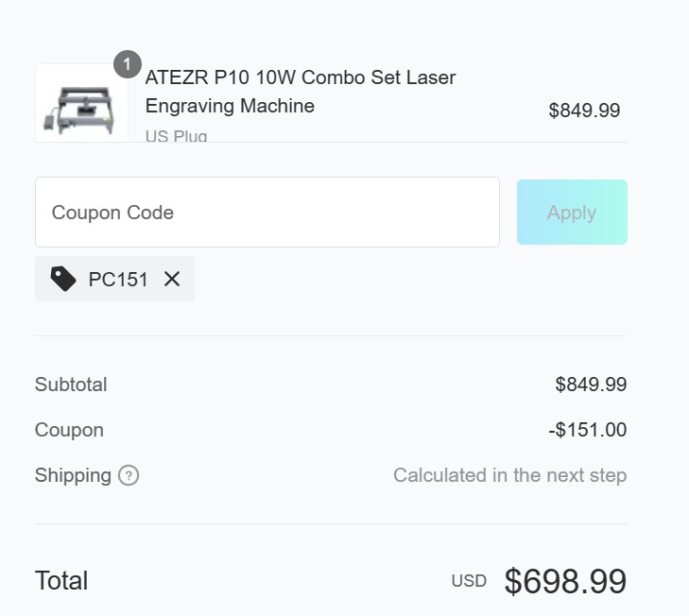Click the Coupon Code input field
The width and height of the screenshot is (689, 616).
267,213
